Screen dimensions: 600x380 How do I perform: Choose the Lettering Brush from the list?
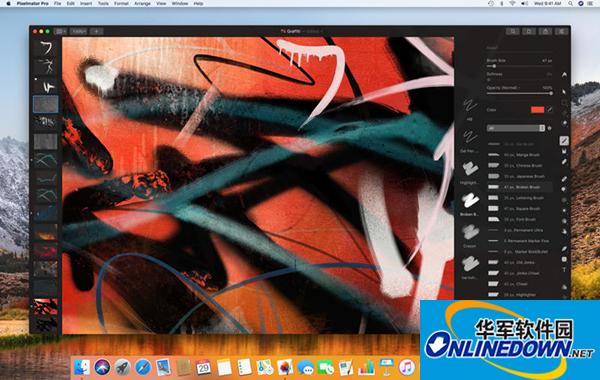coord(520,198)
